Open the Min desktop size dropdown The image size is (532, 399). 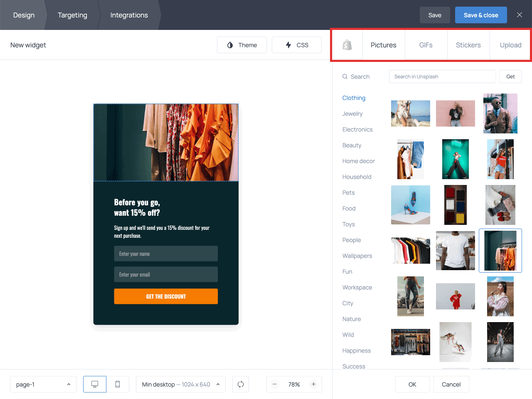point(180,384)
